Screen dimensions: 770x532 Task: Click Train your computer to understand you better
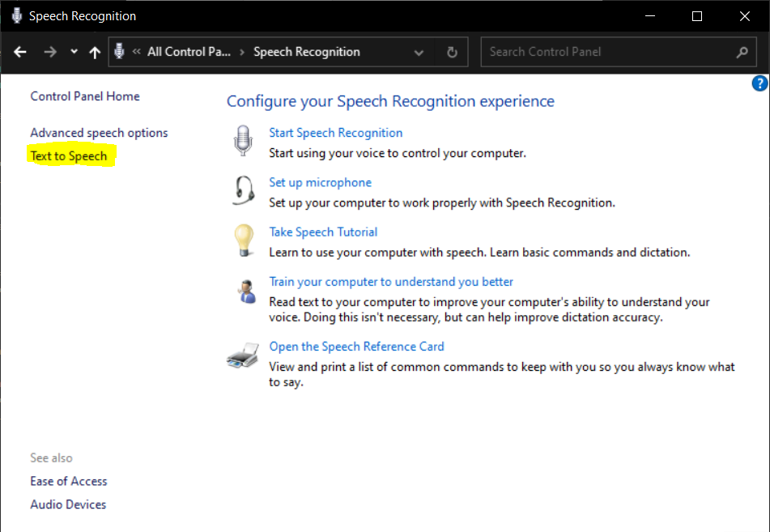(x=391, y=282)
